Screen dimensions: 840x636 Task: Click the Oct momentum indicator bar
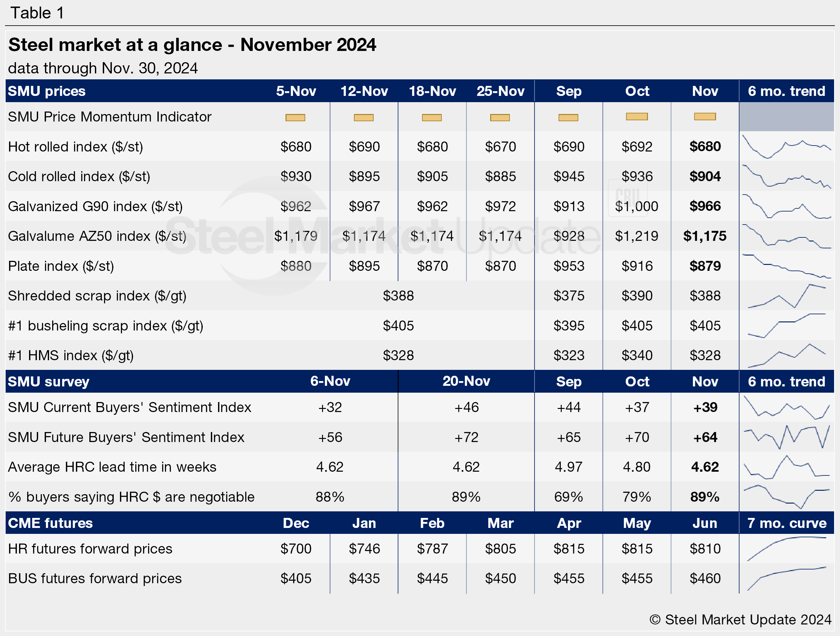click(x=636, y=117)
